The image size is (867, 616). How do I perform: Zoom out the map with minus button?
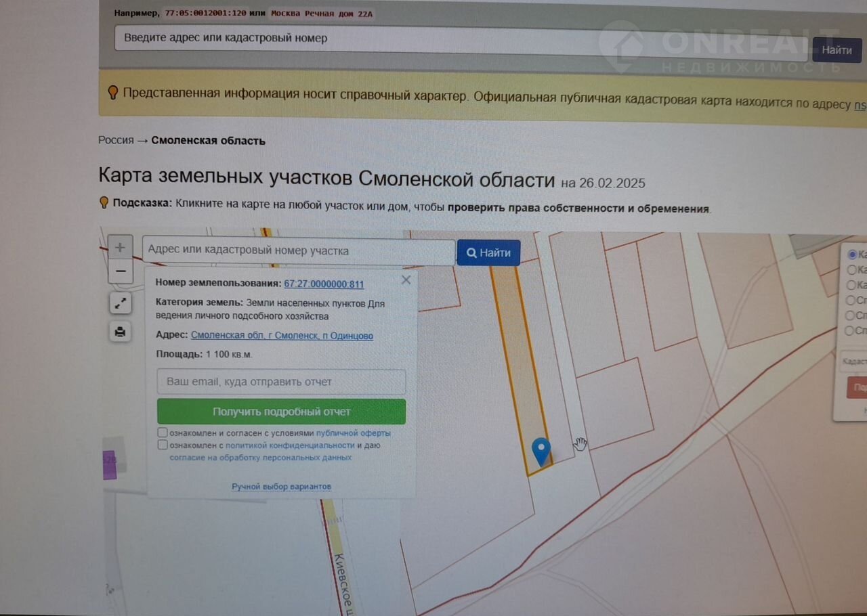coord(120,271)
